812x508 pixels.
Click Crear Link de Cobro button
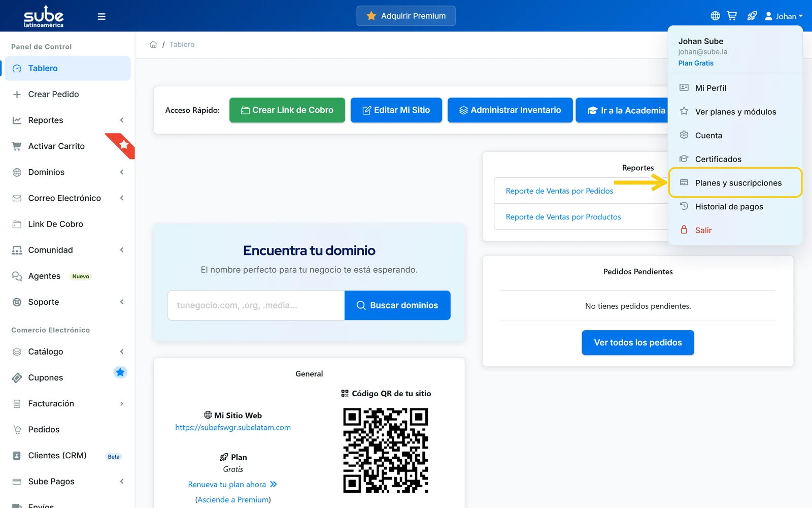287,110
